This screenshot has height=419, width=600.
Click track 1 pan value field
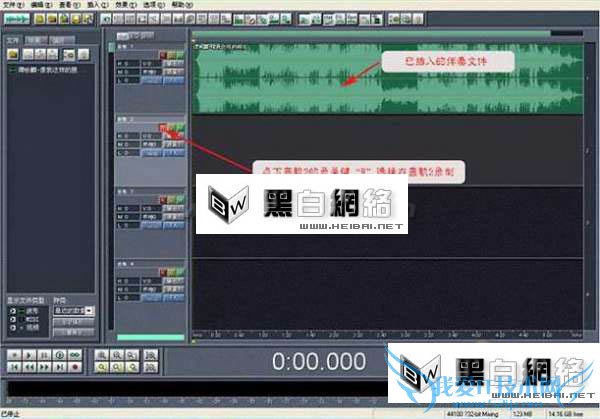(x=150, y=72)
